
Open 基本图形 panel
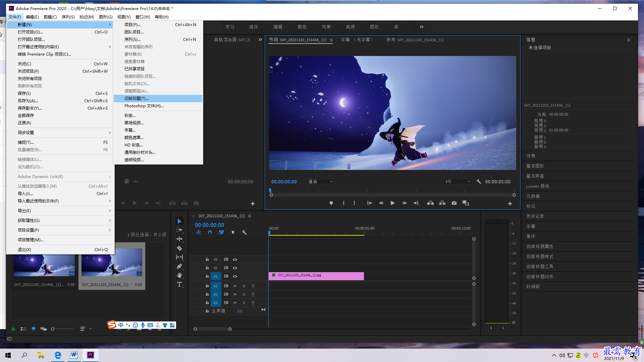tap(535, 166)
